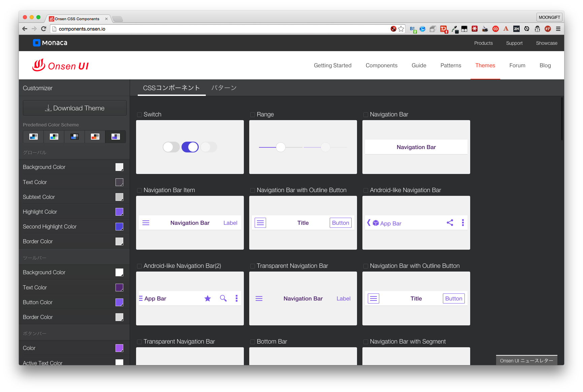Reload the page with browser refresh icon
Viewport: 583px width, 392px height.
[43, 29]
